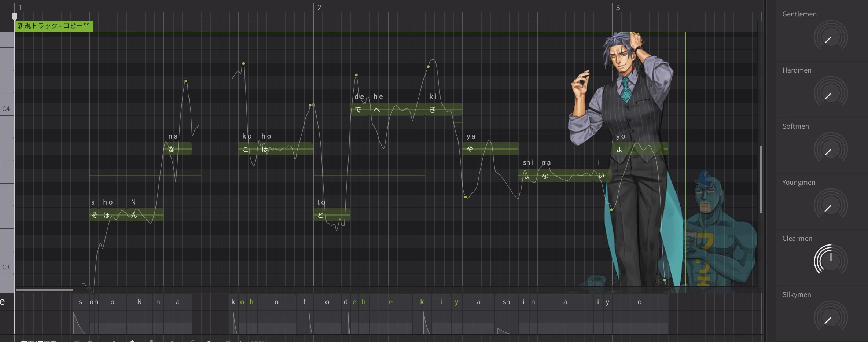Image resolution: width=868 pixels, height=342 pixels.
Task: Click the vertical scrollbar of the piano roll
Action: tap(761, 179)
